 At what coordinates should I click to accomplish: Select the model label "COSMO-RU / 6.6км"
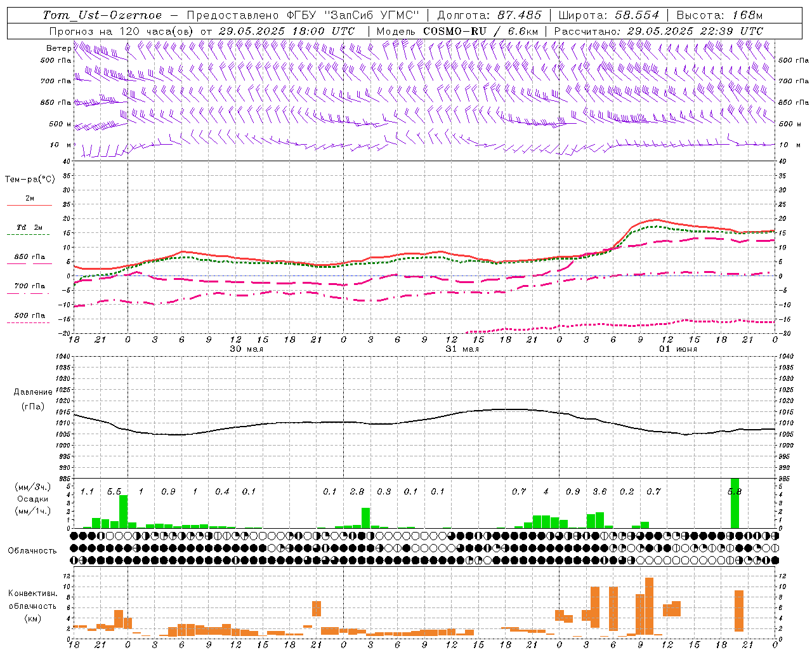(x=481, y=31)
